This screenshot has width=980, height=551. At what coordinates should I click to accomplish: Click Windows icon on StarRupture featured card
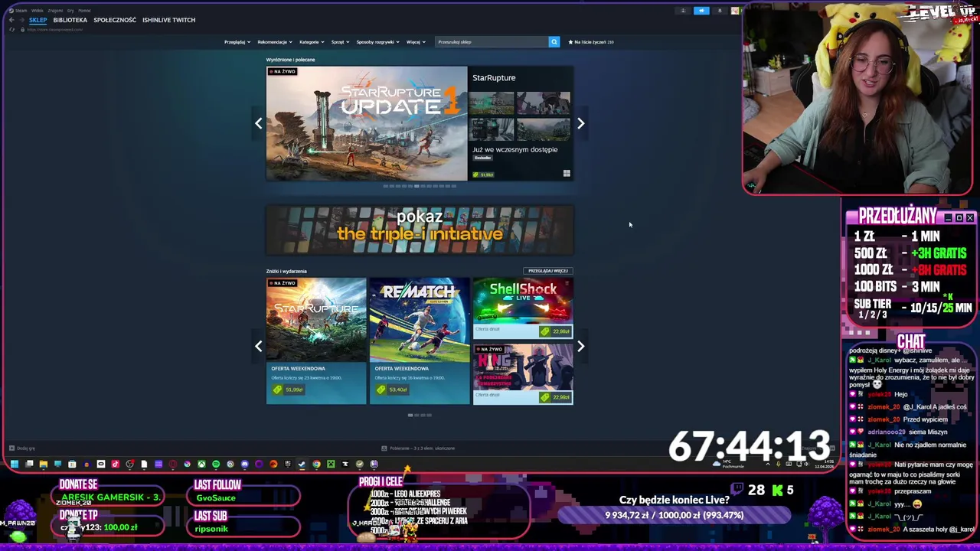pos(567,174)
